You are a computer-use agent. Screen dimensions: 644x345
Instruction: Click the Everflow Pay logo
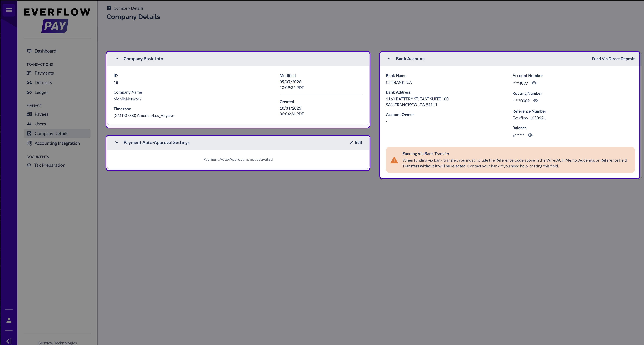pyautogui.click(x=57, y=20)
